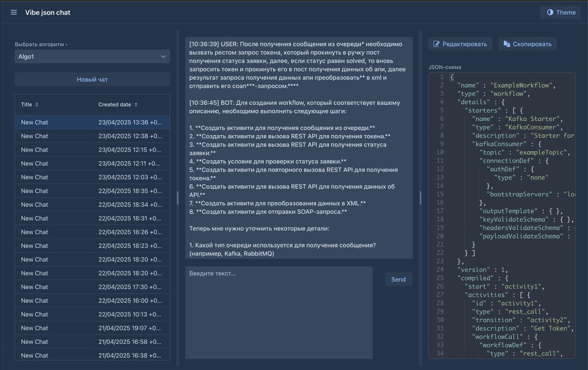The height and width of the screenshot is (370, 588).
Task: Open the chat created 23/04/2025 12:03
Action: click(x=92, y=177)
